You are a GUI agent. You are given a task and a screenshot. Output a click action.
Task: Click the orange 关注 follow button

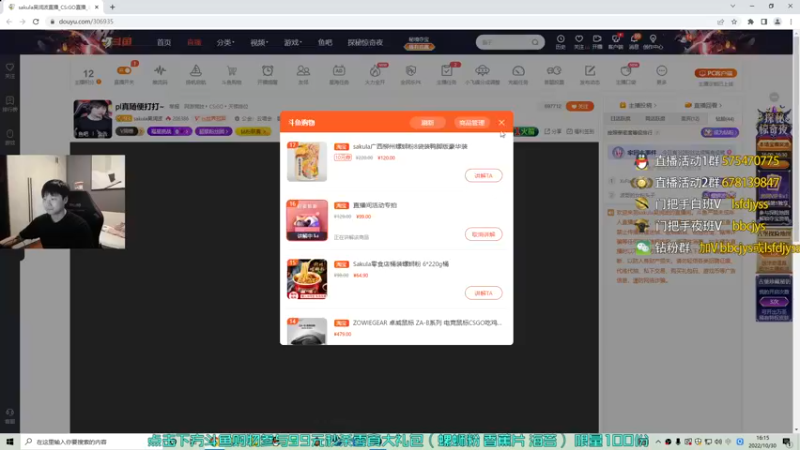click(x=580, y=106)
